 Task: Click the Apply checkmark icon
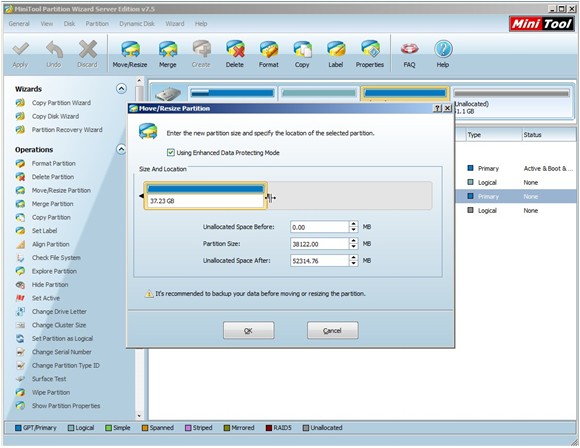point(20,50)
